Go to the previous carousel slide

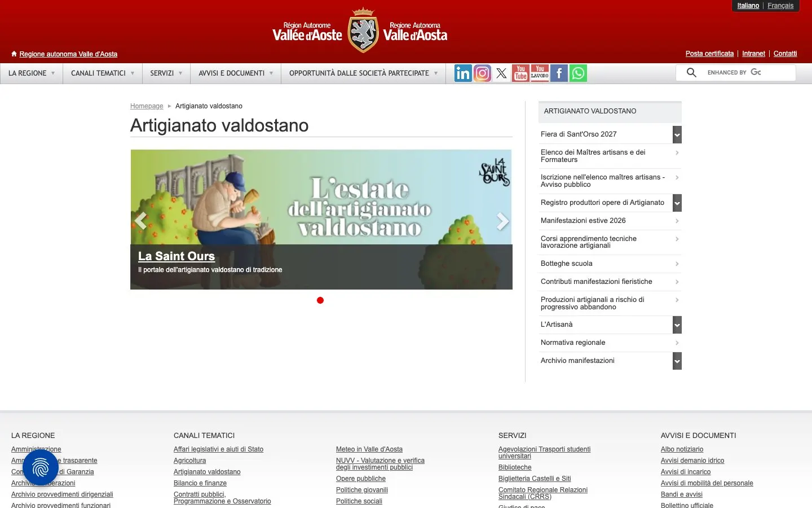click(x=140, y=221)
